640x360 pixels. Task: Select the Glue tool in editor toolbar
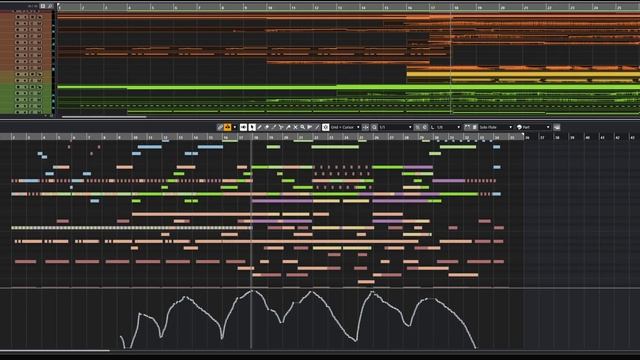point(288,127)
